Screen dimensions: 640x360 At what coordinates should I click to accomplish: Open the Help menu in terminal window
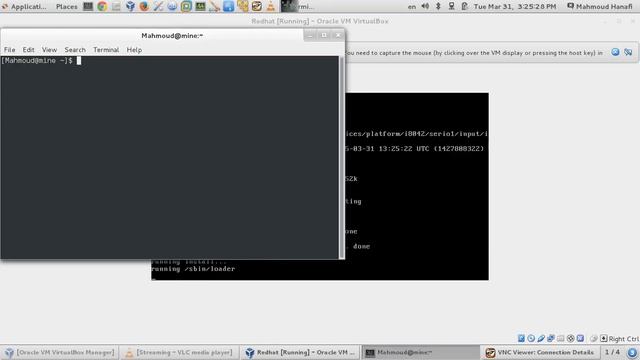click(134, 50)
